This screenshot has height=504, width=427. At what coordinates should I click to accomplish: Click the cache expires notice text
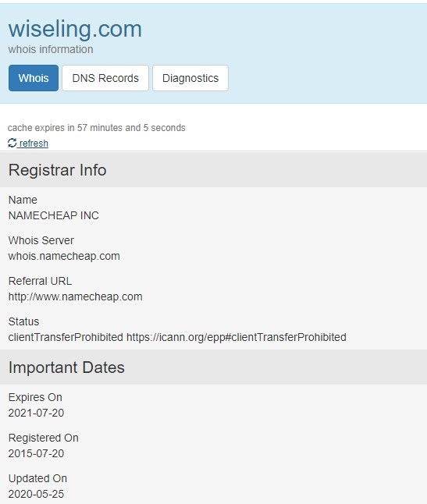[97, 128]
